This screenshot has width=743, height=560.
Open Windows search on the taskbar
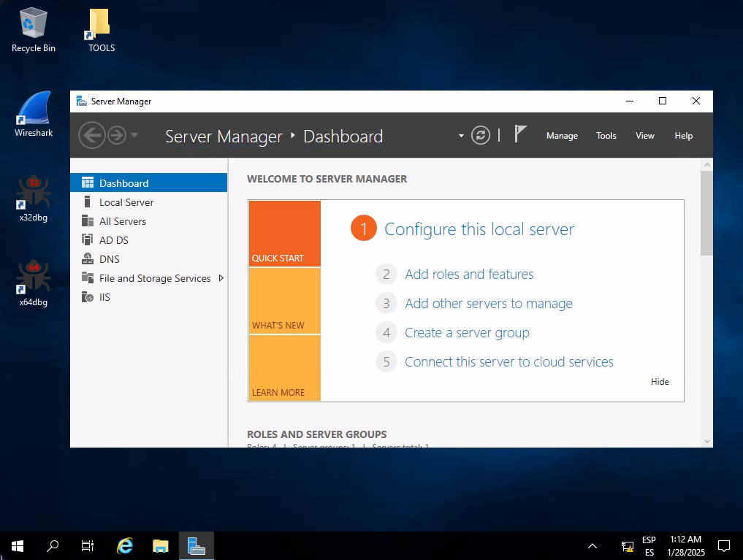[53, 546]
